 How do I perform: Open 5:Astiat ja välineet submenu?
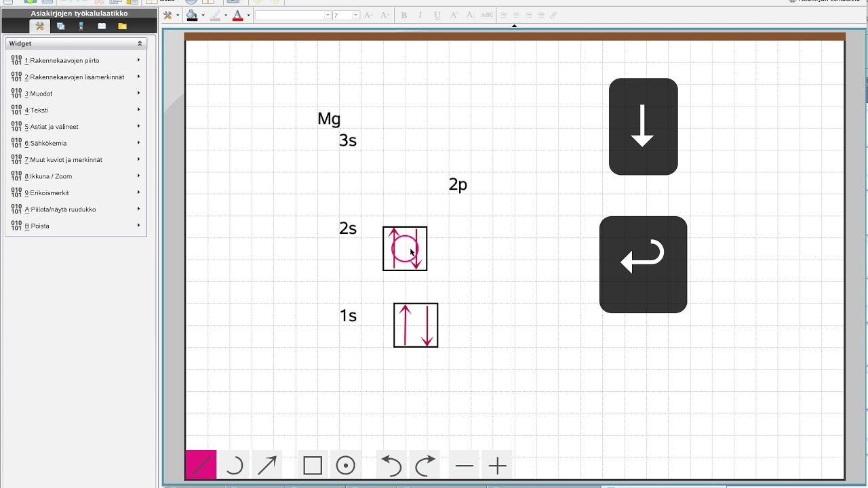[x=76, y=127]
